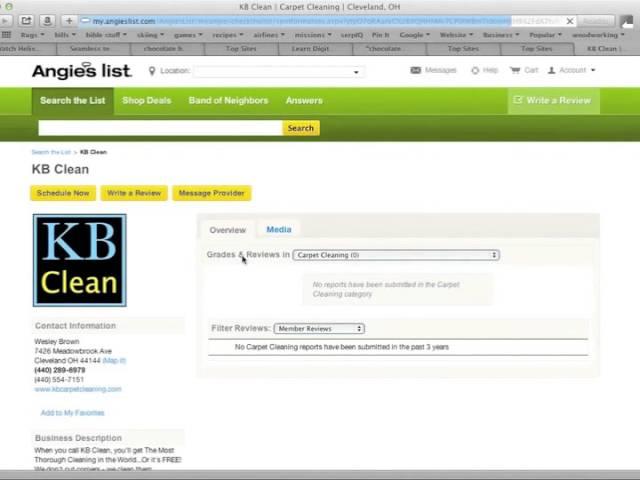Expand the skiing bookmarks folder
640x480 pixels.
click(x=150, y=35)
